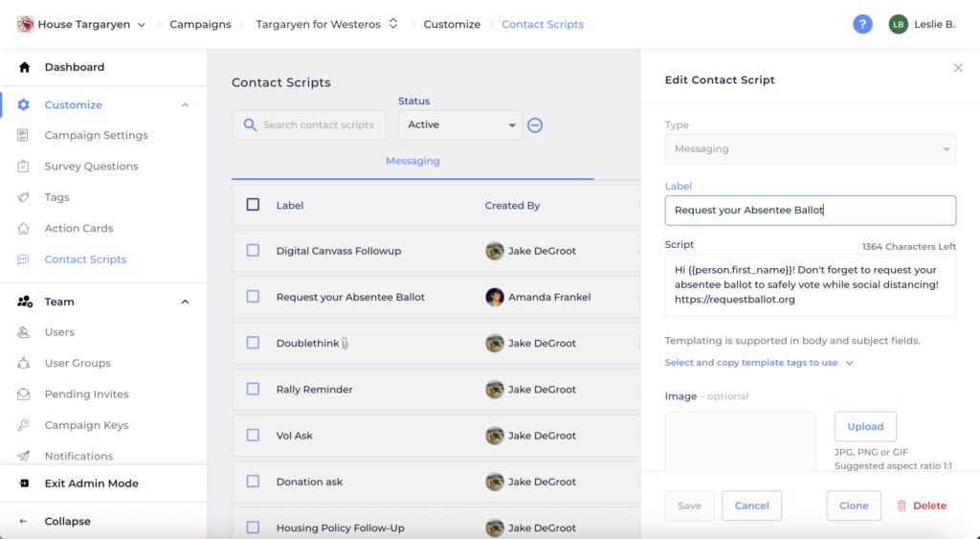Image resolution: width=980 pixels, height=539 pixels.
Task: Click the Dashboard home icon
Action: tap(24, 67)
